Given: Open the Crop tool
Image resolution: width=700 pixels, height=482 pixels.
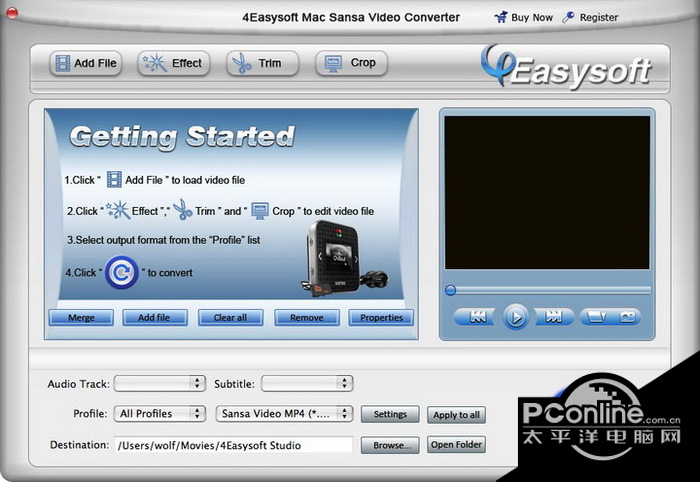Looking at the screenshot, I should point(351,63).
